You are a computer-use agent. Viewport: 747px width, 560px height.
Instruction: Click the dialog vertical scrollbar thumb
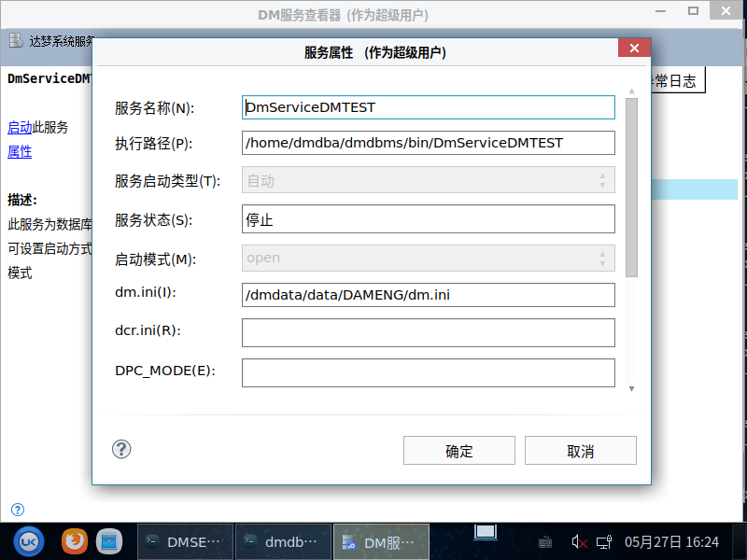(x=632, y=188)
